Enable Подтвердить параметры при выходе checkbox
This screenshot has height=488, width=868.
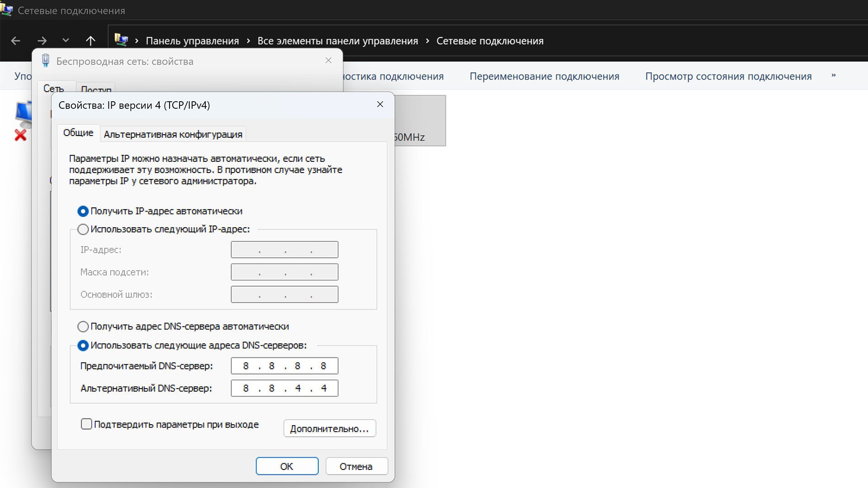coord(86,424)
